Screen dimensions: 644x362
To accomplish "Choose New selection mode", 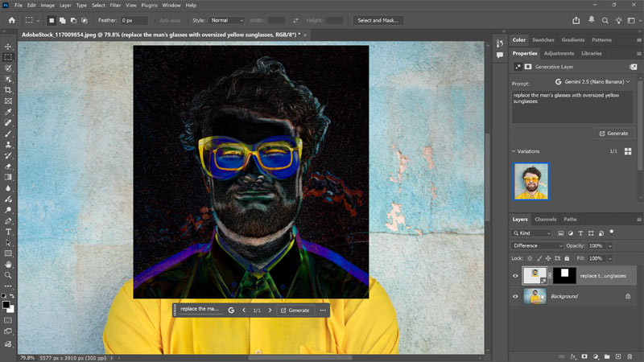I will click(52, 20).
